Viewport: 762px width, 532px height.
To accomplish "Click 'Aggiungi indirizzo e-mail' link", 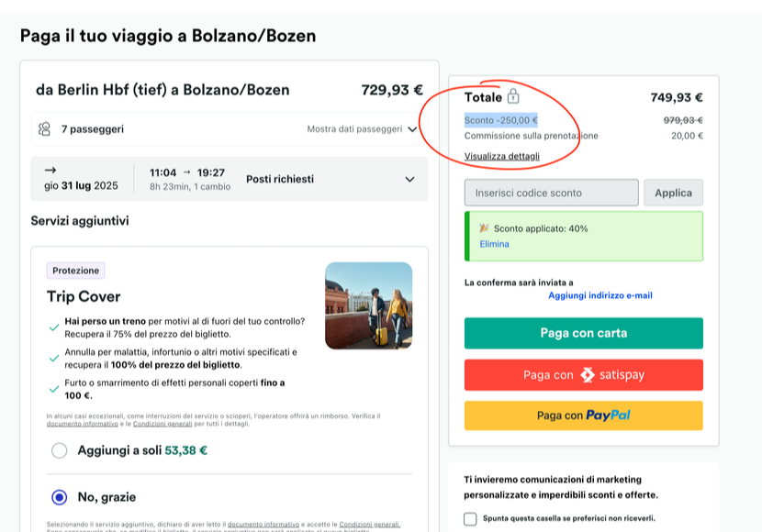I will pyautogui.click(x=600, y=295).
